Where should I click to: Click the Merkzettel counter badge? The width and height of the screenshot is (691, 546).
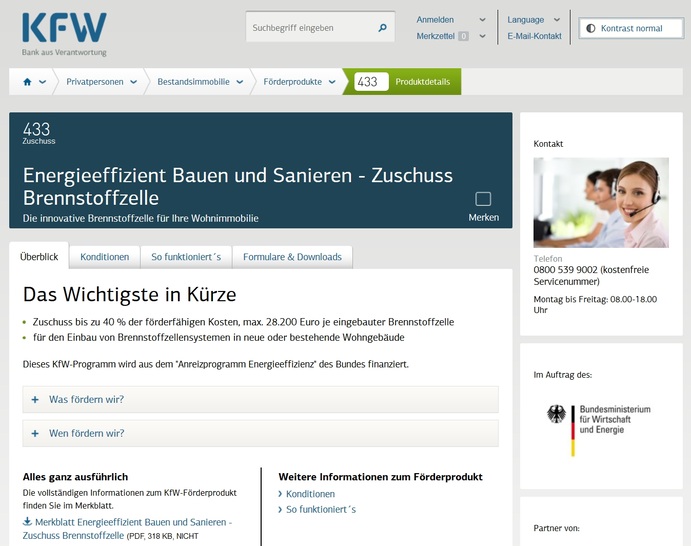[x=463, y=36]
